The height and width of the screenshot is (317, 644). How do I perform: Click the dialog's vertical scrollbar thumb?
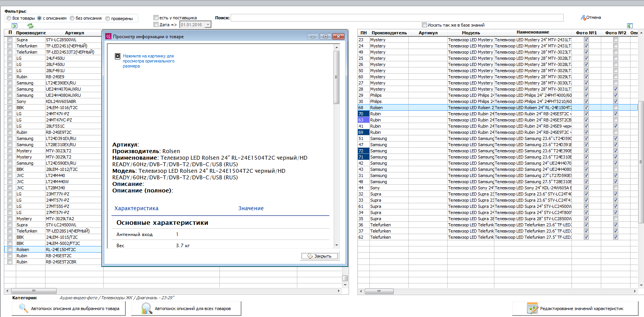pyautogui.click(x=337, y=77)
